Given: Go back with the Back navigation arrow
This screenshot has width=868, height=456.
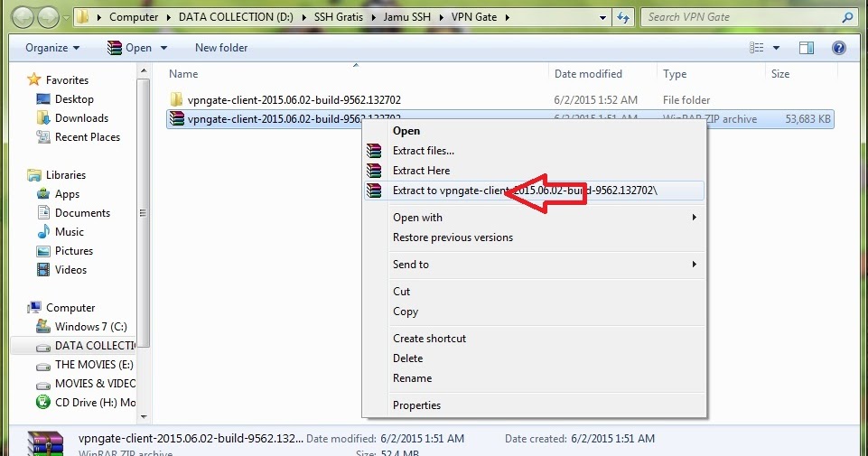Looking at the screenshot, I should pos(23,18).
